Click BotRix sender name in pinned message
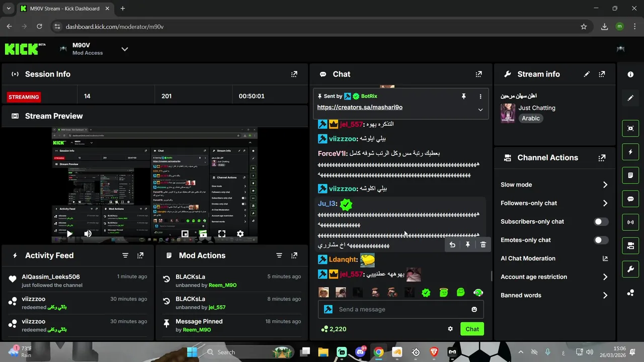 click(369, 96)
